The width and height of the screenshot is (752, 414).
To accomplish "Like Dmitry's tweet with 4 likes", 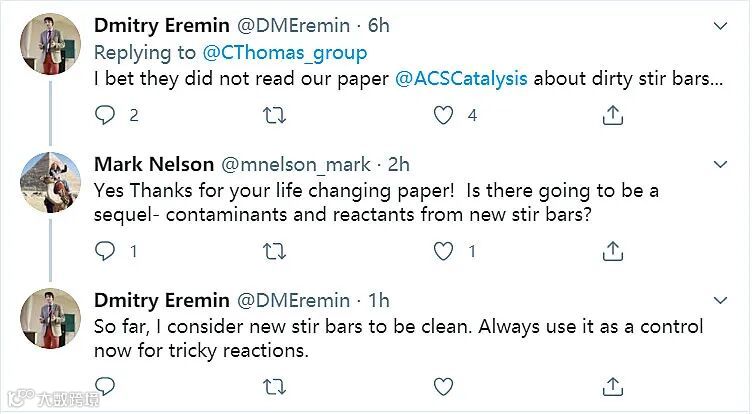I will pyautogui.click(x=443, y=115).
